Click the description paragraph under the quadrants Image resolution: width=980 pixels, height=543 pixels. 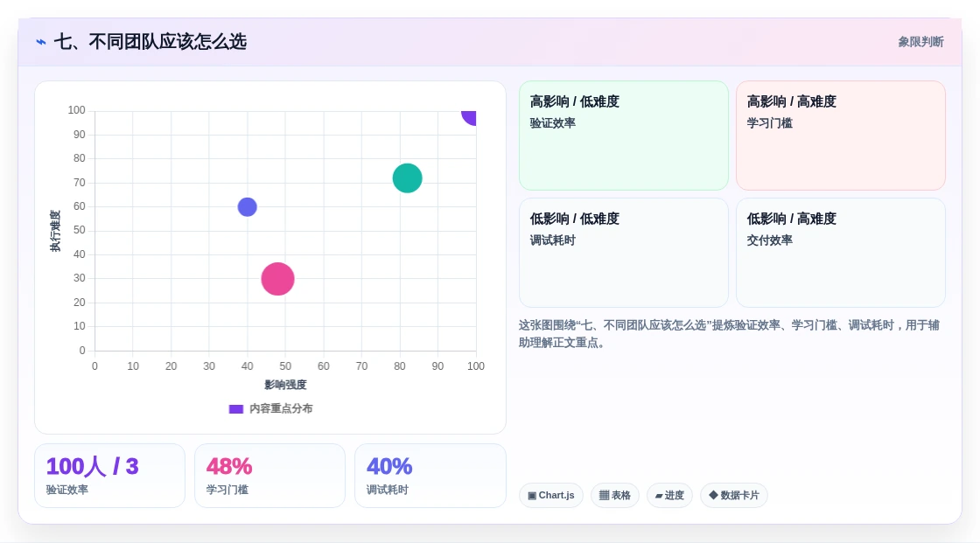pyautogui.click(x=729, y=334)
